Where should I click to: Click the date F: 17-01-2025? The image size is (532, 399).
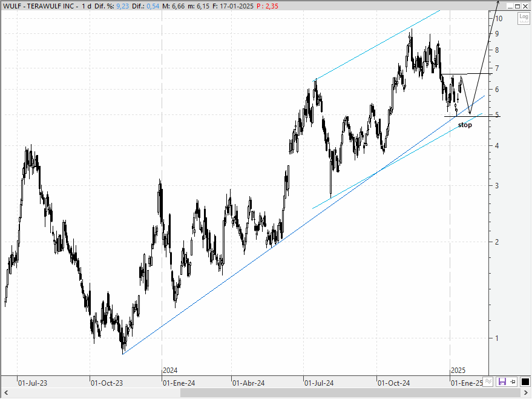[x=233, y=6]
